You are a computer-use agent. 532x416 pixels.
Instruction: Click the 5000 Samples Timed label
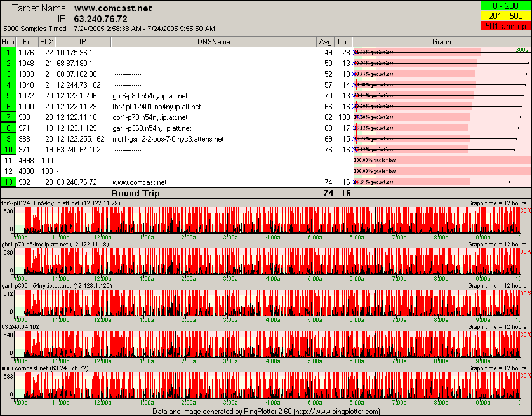pyautogui.click(x=36, y=29)
